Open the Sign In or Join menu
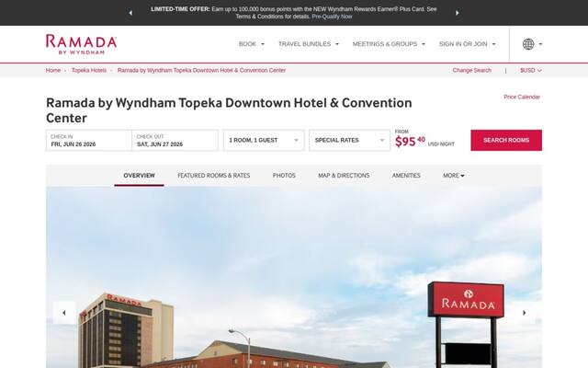The width and height of the screenshot is (588, 368). pos(468,44)
